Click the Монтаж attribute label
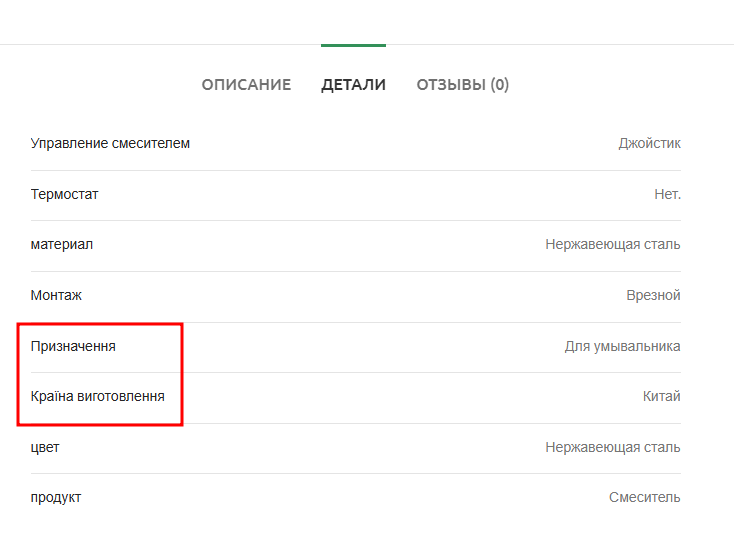The height and width of the screenshot is (548, 734). (x=56, y=295)
